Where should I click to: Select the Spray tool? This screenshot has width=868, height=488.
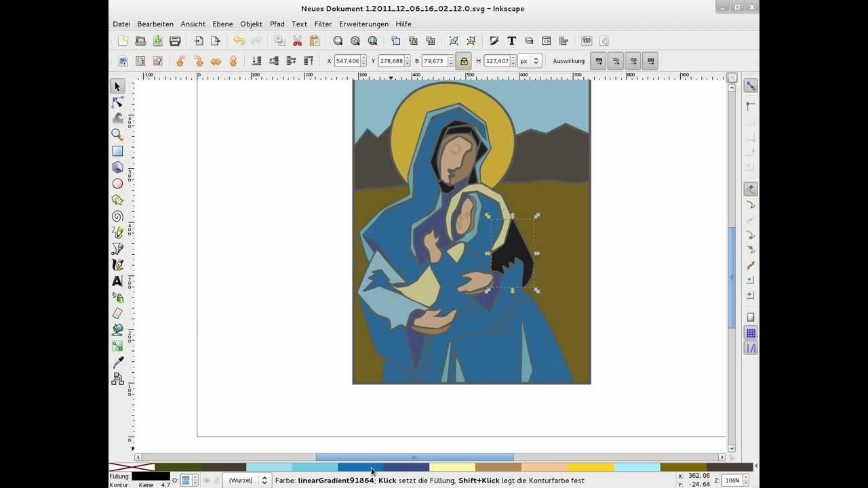(117, 298)
